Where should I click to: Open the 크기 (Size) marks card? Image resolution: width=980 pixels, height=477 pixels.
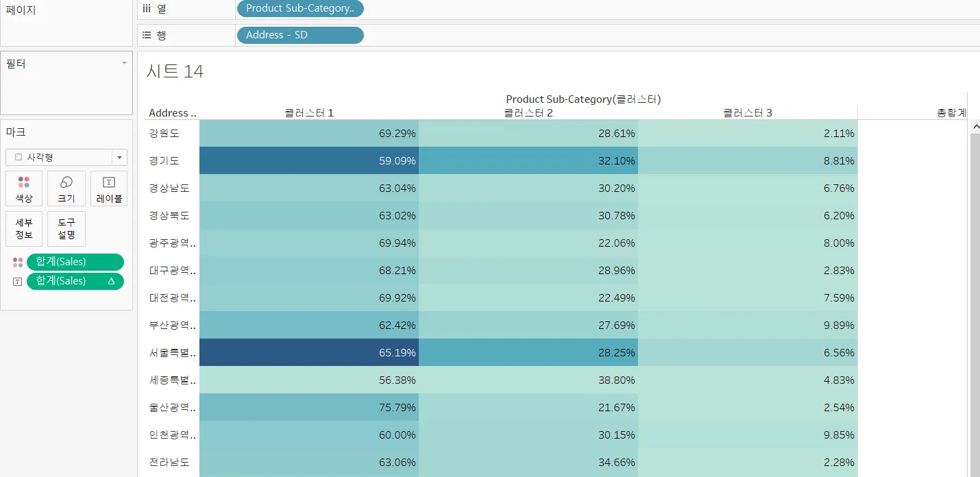66,188
